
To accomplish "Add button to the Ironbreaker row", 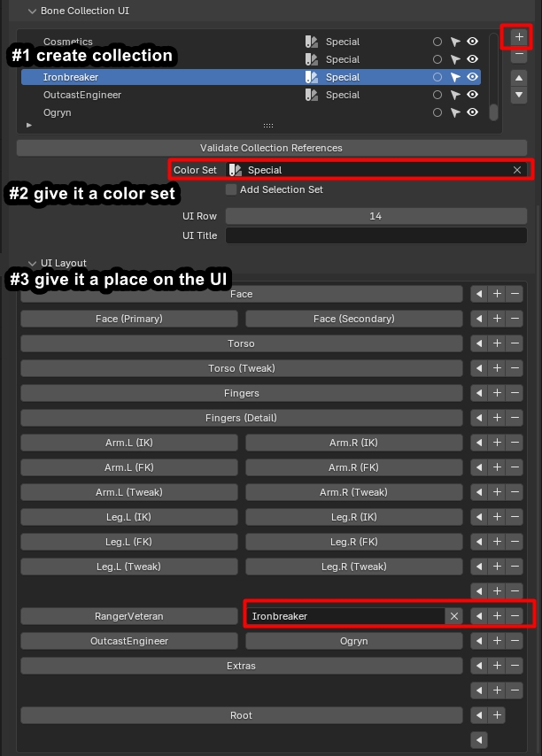I will click(x=497, y=616).
